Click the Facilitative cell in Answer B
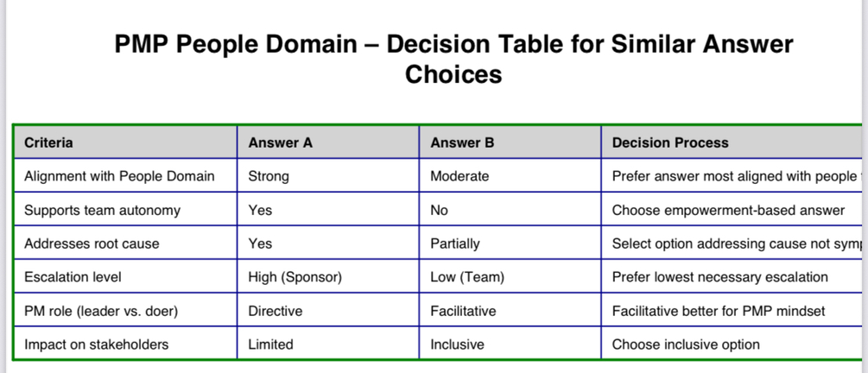The width and height of the screenshot is (868, 373). pos(463,311)
